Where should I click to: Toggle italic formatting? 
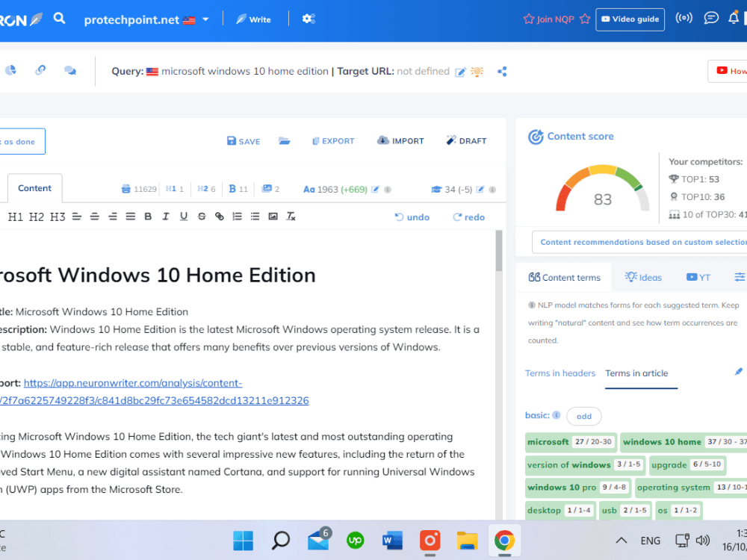pos(166,217)
